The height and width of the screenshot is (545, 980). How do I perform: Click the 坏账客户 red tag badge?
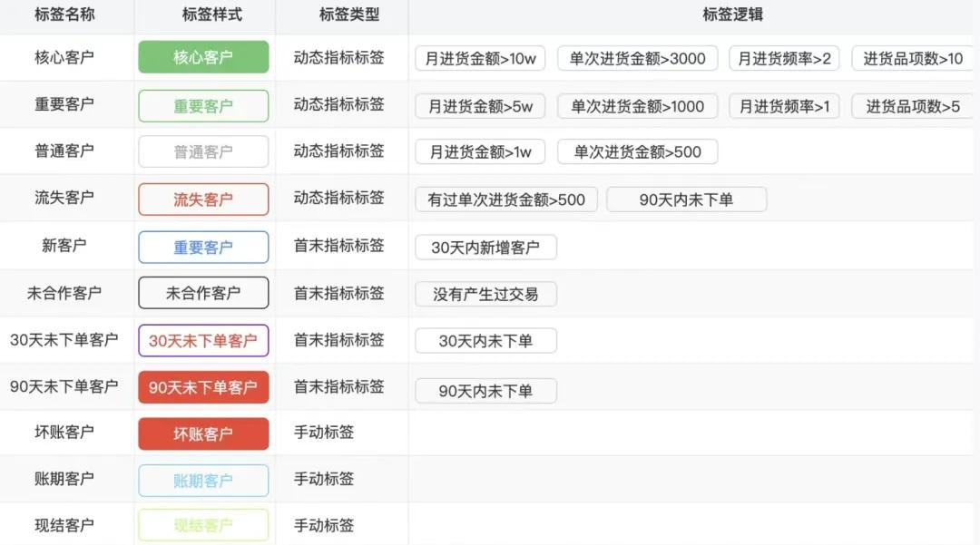[x=202, y=433]
